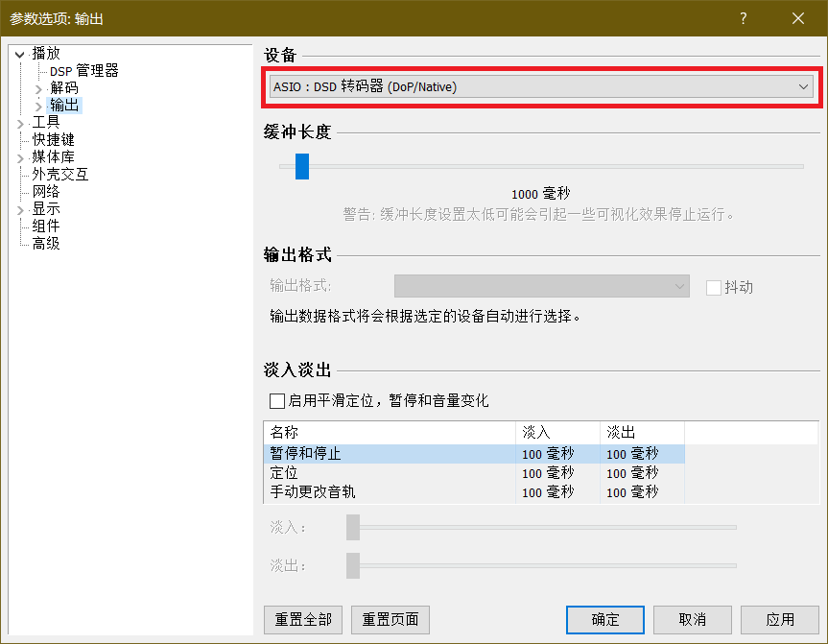
Task: Collapse the 播放 tree node
Action: click(x=20, y=54)
